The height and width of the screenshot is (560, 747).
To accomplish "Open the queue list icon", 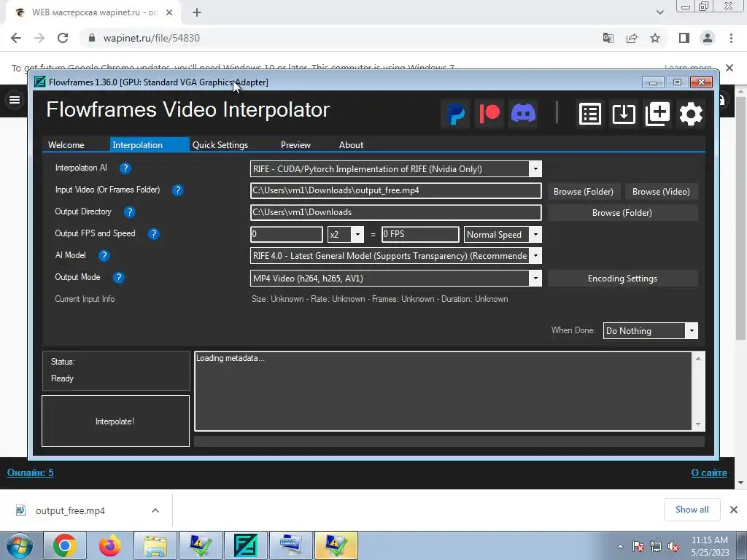I will [x=589, y=114].
